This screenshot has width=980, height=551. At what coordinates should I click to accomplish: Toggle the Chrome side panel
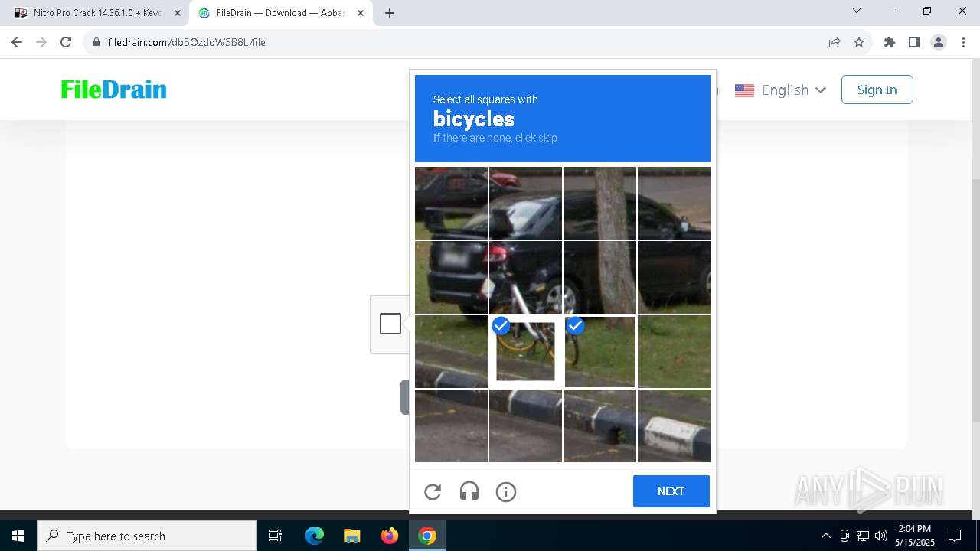tap(913, 42)
